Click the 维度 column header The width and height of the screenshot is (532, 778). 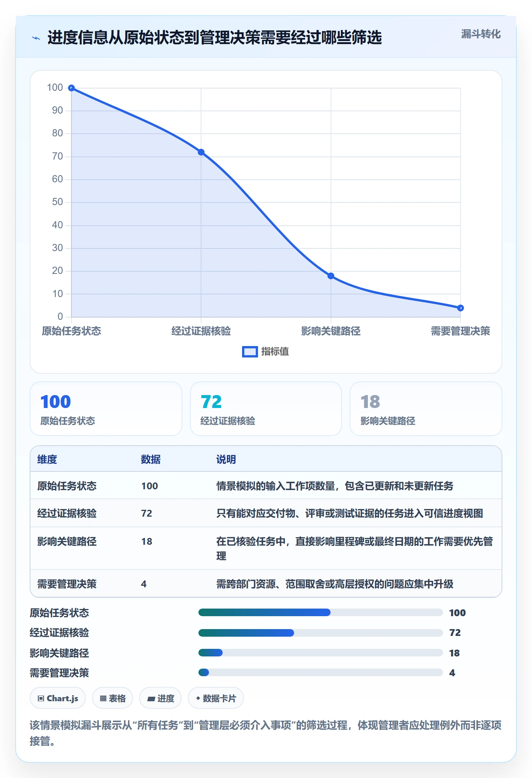[47, 459]
